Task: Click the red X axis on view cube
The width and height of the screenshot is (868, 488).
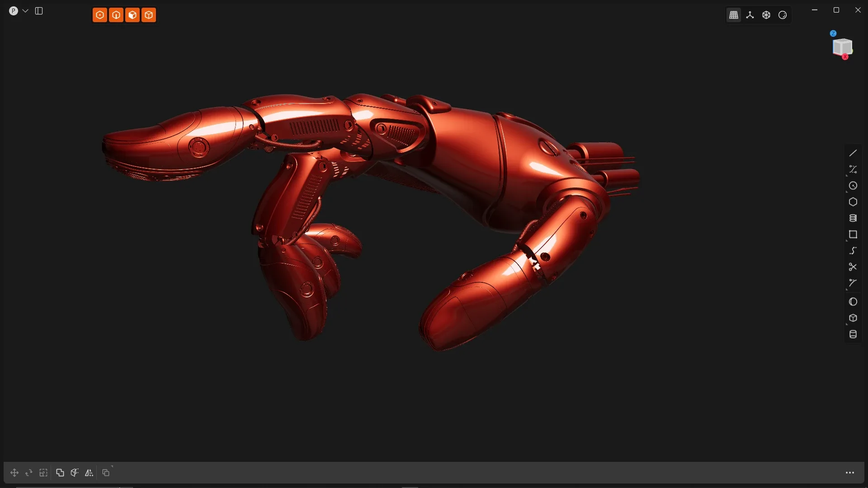Action: 845,57
